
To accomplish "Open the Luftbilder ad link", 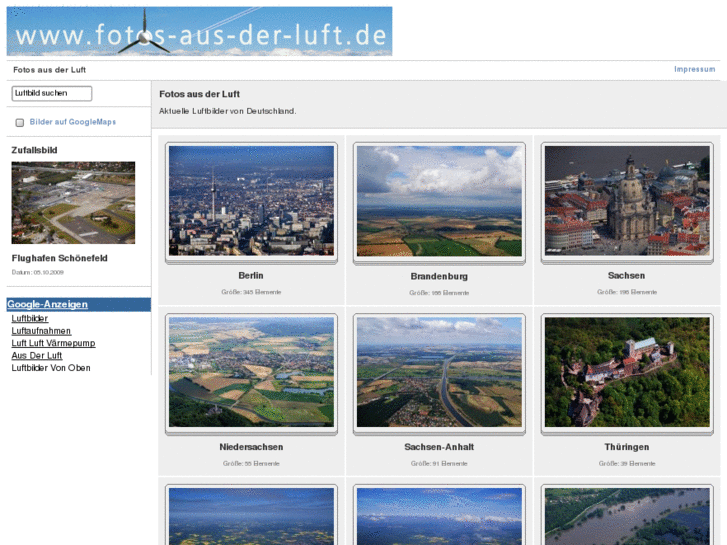I will 30,319.
